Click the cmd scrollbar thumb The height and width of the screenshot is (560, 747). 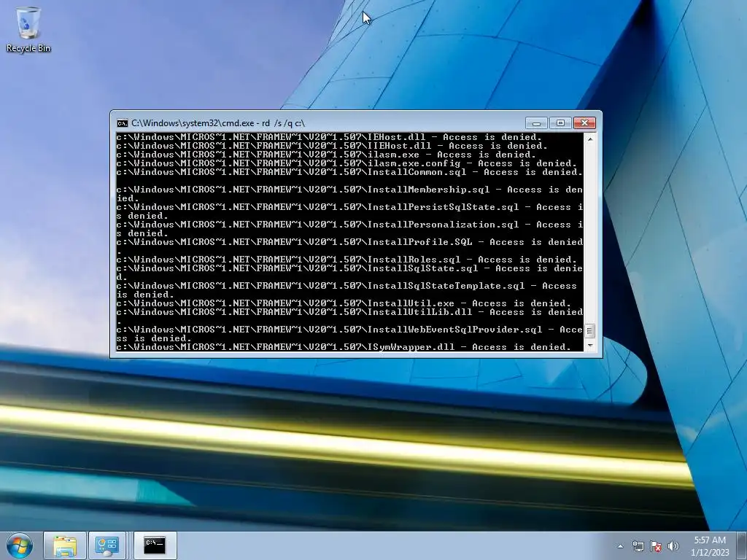click(590, 330)
